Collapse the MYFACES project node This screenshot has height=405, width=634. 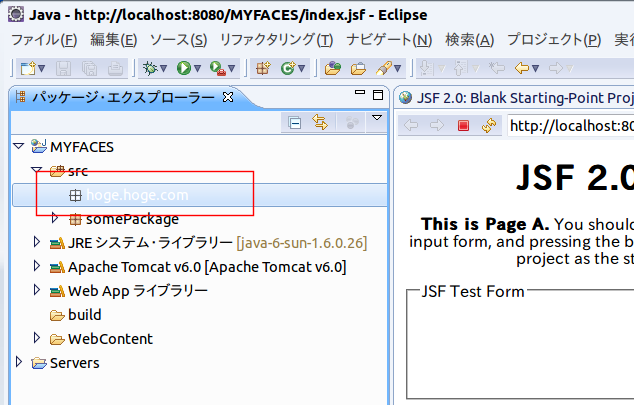[19, 146]
